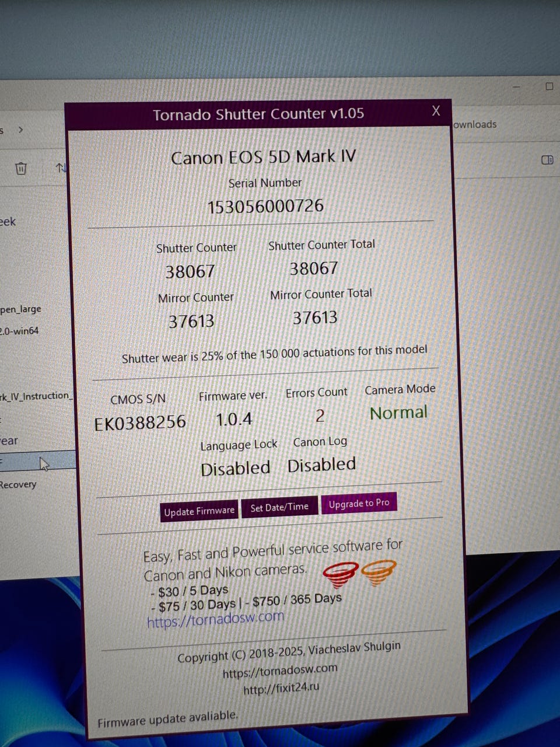Select the Shutter Counter Total value 38067

[314, 268]
